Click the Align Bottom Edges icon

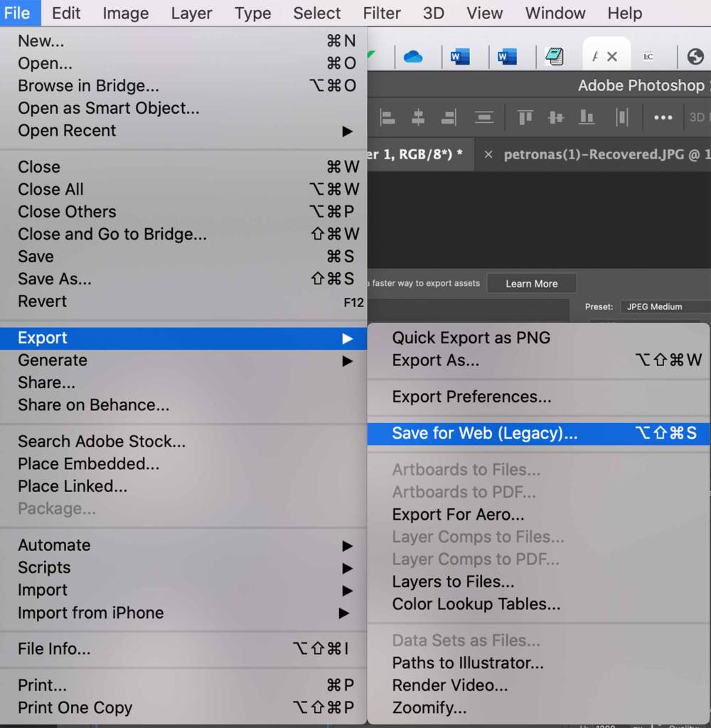point(587,117)
